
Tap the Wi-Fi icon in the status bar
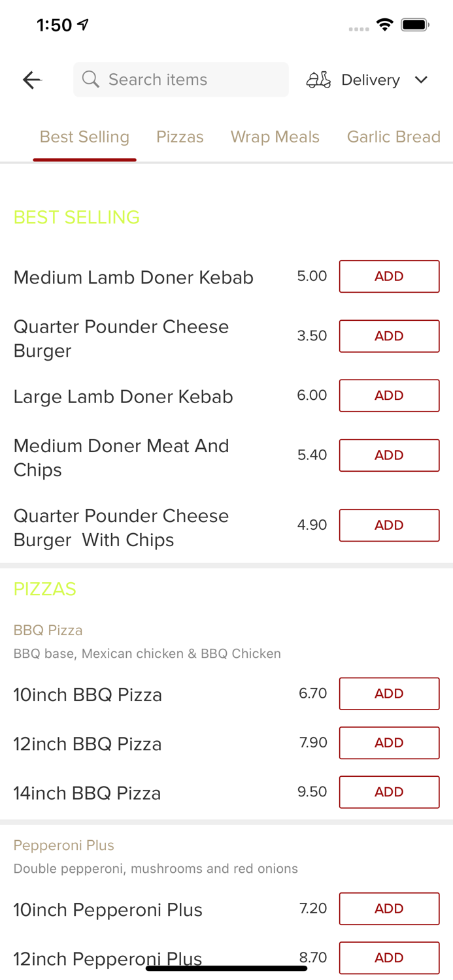[384, 24]
